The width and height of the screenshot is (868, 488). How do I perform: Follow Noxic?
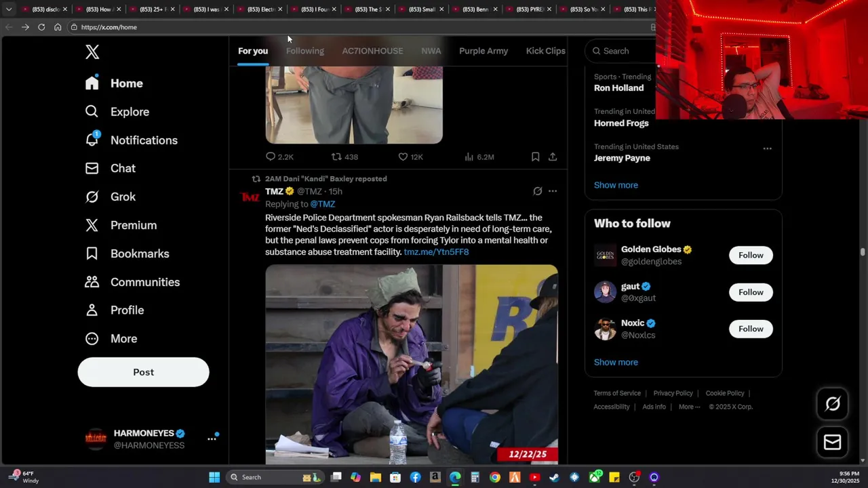[x=751, y=329]
